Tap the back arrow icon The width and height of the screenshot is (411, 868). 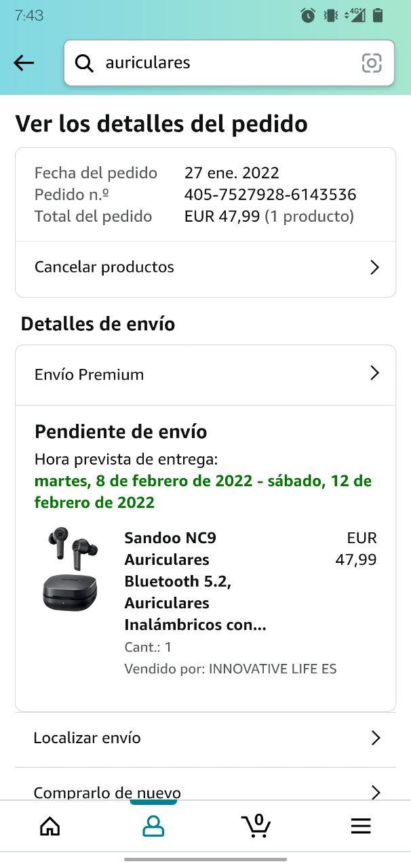(x=24, y=63)
